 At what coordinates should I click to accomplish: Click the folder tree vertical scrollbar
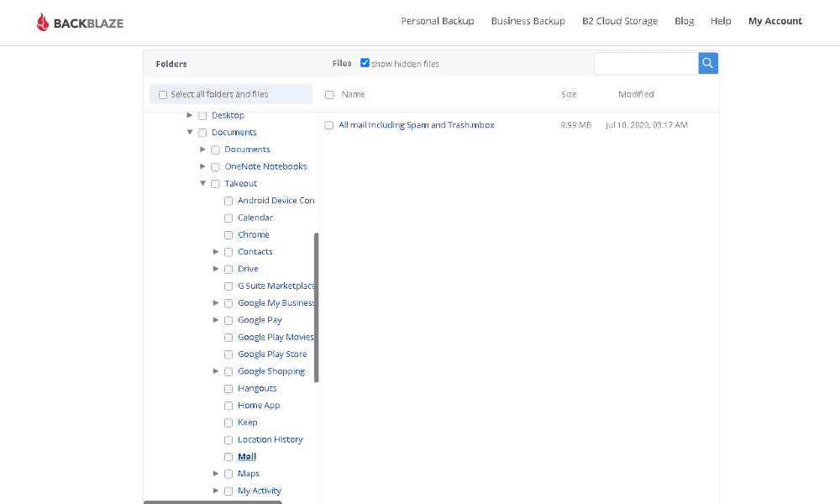coord(316,307)
